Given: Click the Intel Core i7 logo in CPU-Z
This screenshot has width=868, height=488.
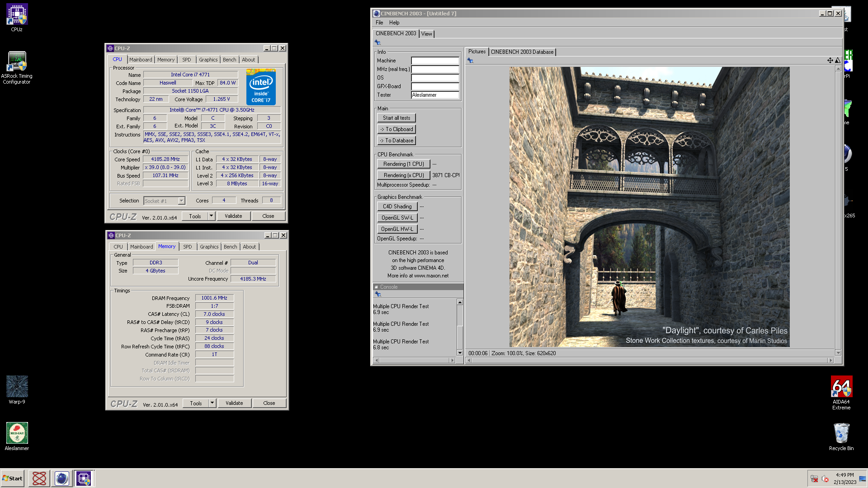Looking at the screenshot, I should [x=261, y=86].
